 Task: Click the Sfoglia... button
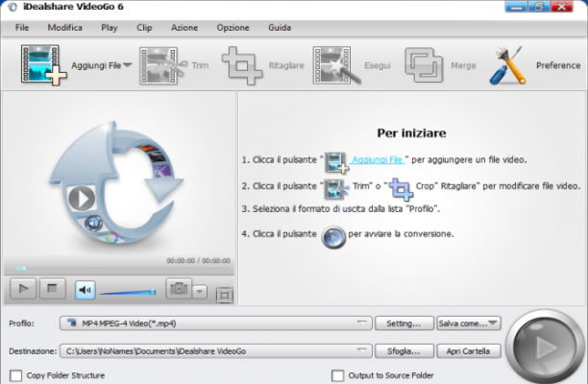[404, 351]
